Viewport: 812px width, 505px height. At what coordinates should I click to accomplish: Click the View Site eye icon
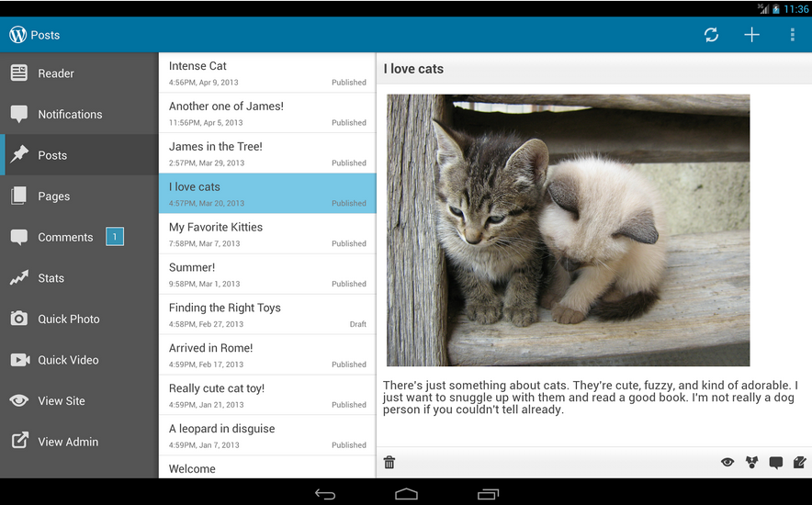click(19, 400)
